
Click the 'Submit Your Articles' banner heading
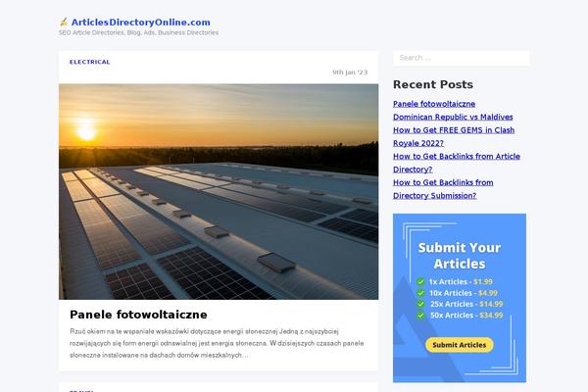point(460,256)
